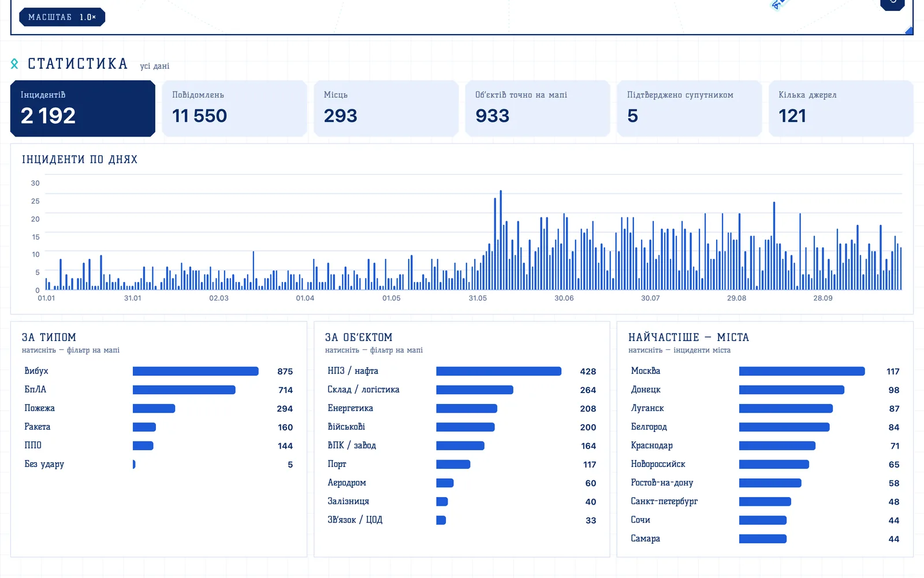Click the Залізниця object row
Image resolution: width=924 pixels, height=578 pixels.
coord(462,502)
